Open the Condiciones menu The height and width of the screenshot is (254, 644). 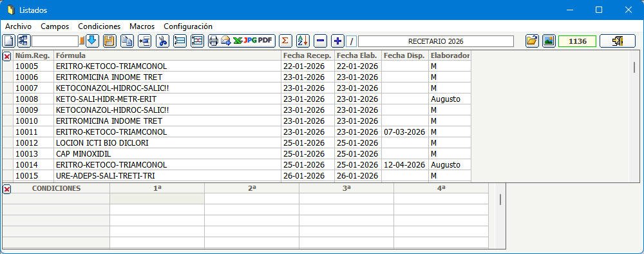point(99,26)
